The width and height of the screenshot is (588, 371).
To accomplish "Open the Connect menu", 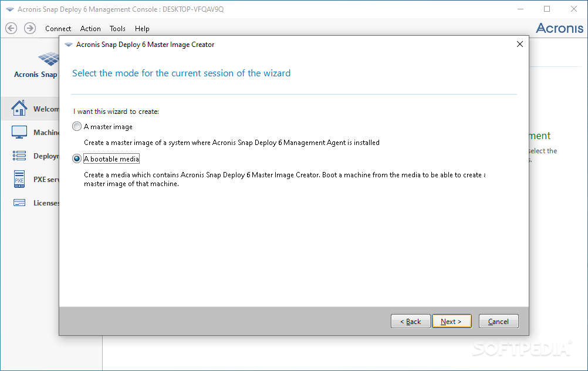I will coord(58,29).
